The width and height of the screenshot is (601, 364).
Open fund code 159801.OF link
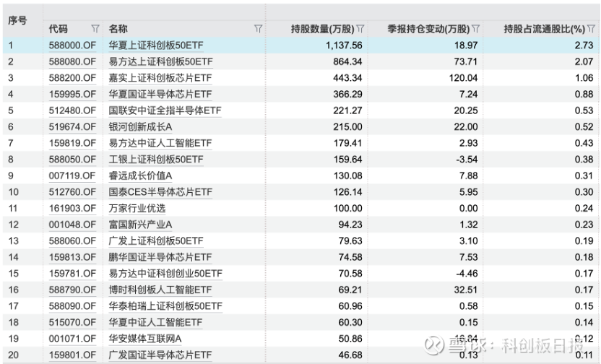(x=72, y=355)
